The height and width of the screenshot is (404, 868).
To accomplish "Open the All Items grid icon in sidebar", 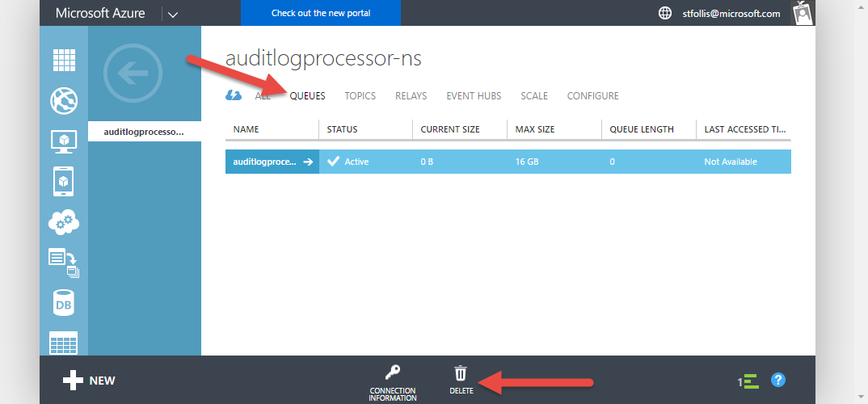I will click(64, 60).
